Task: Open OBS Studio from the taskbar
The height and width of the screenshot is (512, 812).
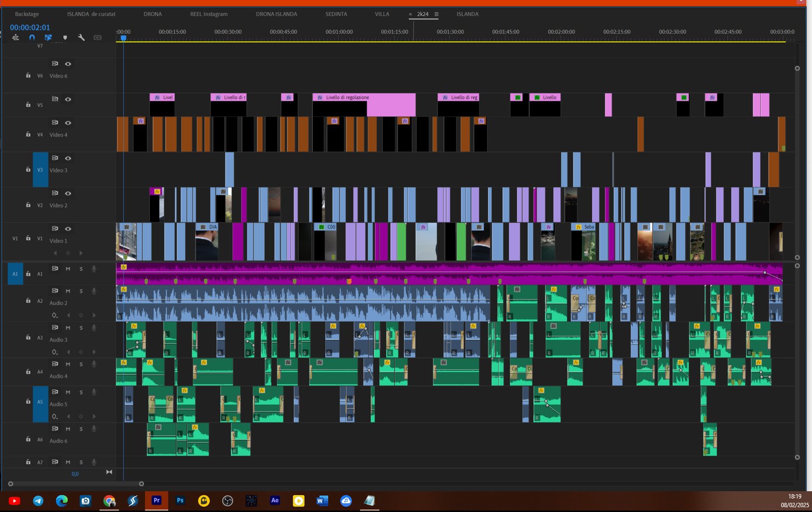Action: point(227,501)
